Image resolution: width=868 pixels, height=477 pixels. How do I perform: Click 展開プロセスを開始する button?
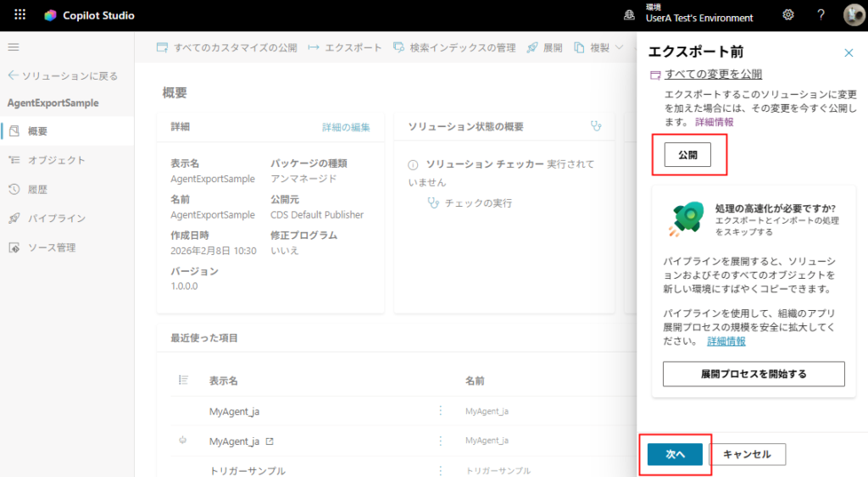tap(754, 374)
